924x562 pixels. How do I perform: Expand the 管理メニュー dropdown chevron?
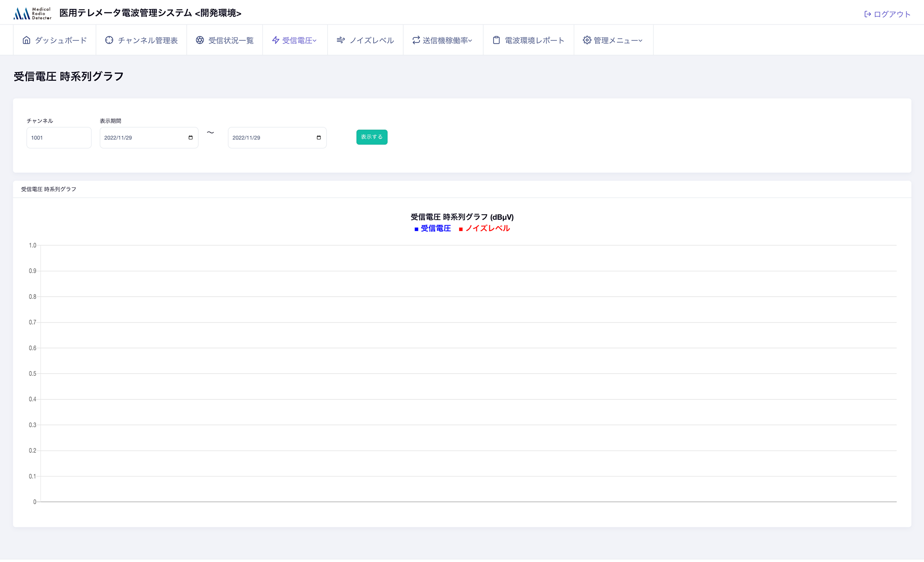641,40
